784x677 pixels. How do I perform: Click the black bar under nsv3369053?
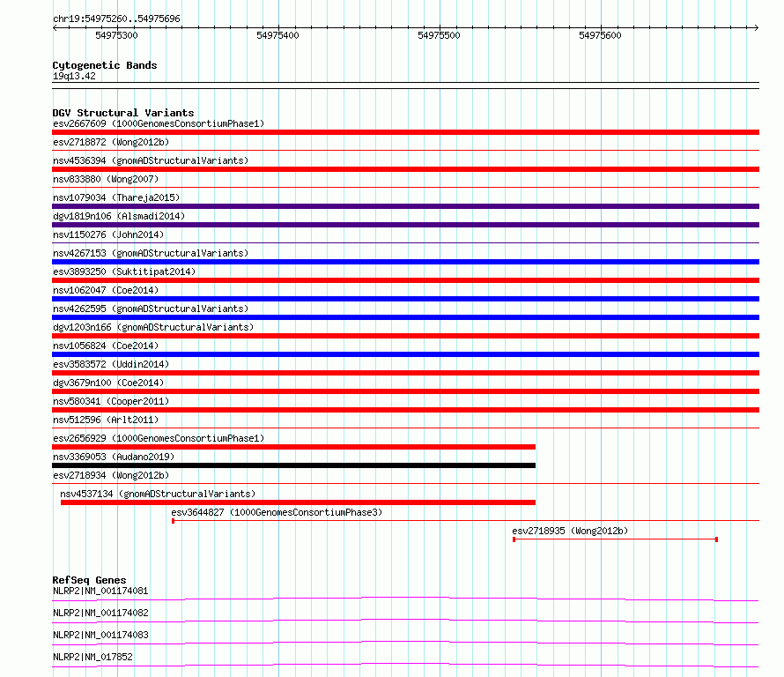tap(293, 465)
